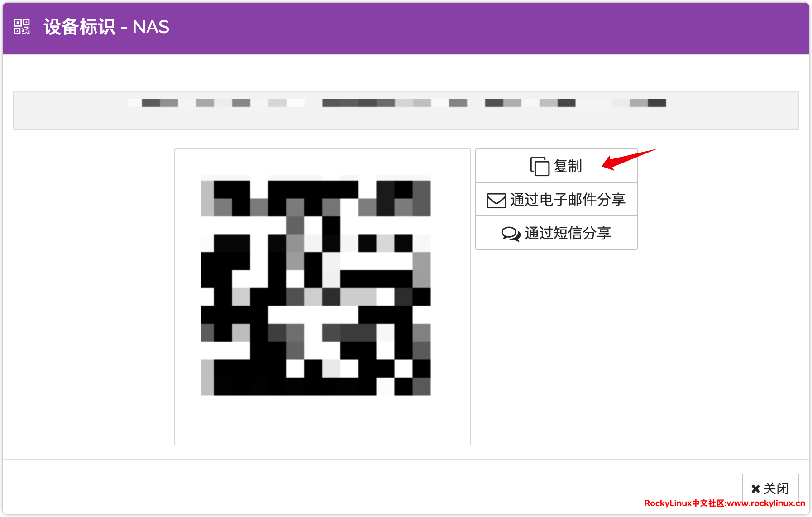Viewport: 812px width, 517px height.
Task: Click the QR code icon in header
Action: coord(22,27)
